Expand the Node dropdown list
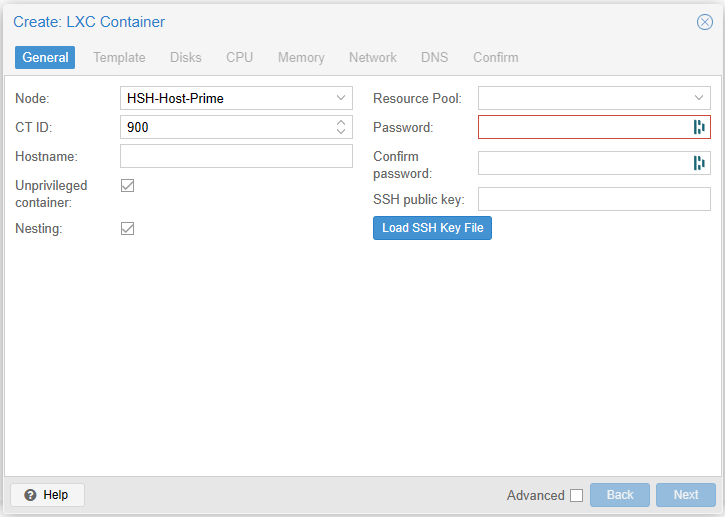Image resolution: width=725 pixels, height=517 pixels. (x=341, y=98)
